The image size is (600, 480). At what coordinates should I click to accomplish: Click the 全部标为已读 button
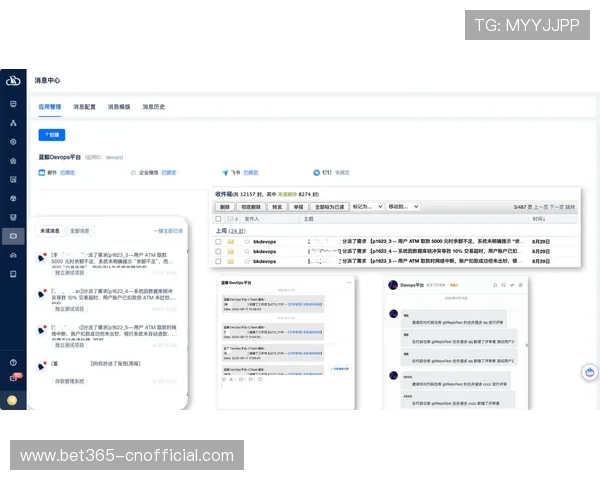pos(329,207)
